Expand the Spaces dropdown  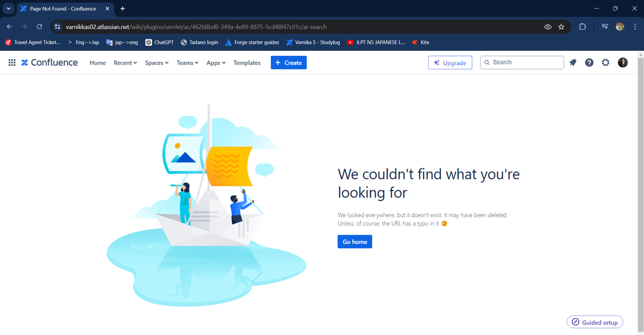(157, 63)
